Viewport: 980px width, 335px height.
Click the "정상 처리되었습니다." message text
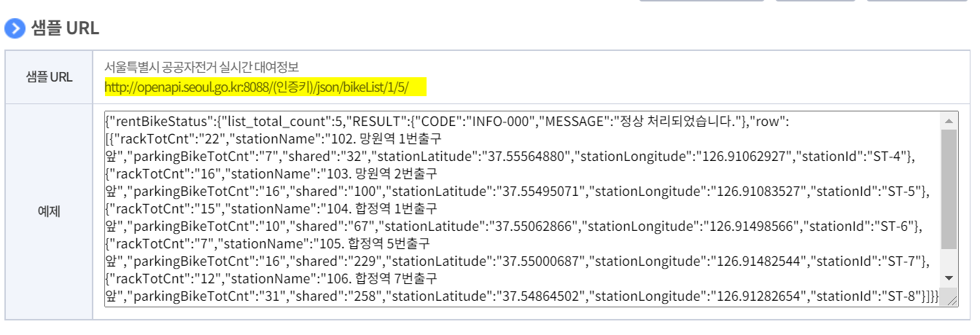tap(674, 120)
